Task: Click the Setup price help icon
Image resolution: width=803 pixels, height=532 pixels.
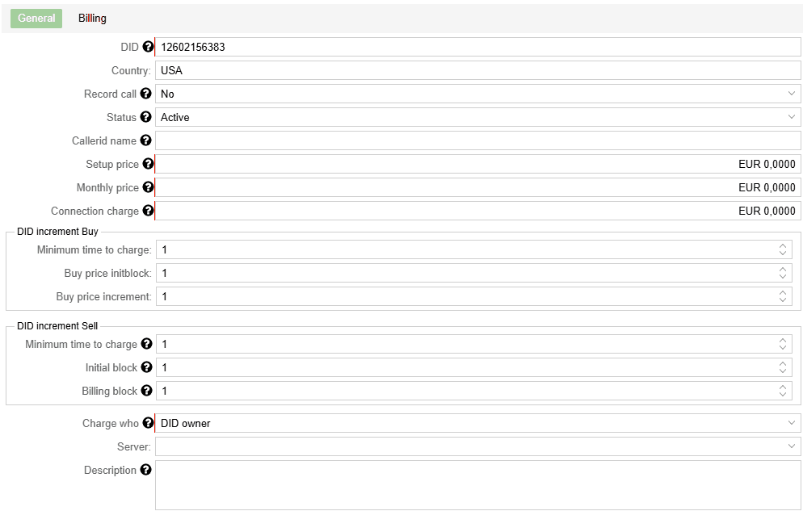Action: [148, 164]
